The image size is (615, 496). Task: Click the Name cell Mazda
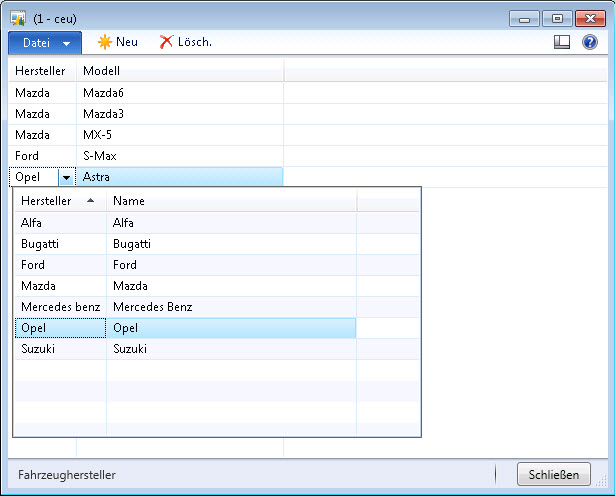[x=231, y=286]
